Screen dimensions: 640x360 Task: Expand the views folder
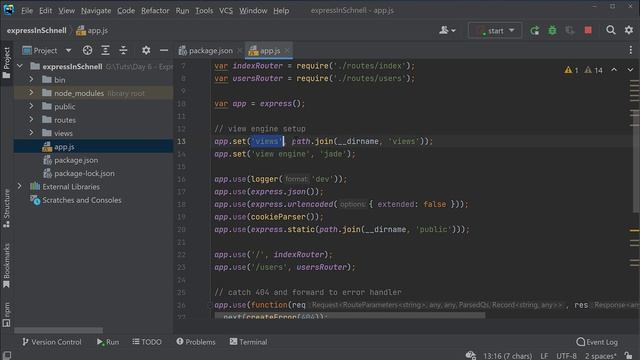pyautogui.click(x=31, y=133)
